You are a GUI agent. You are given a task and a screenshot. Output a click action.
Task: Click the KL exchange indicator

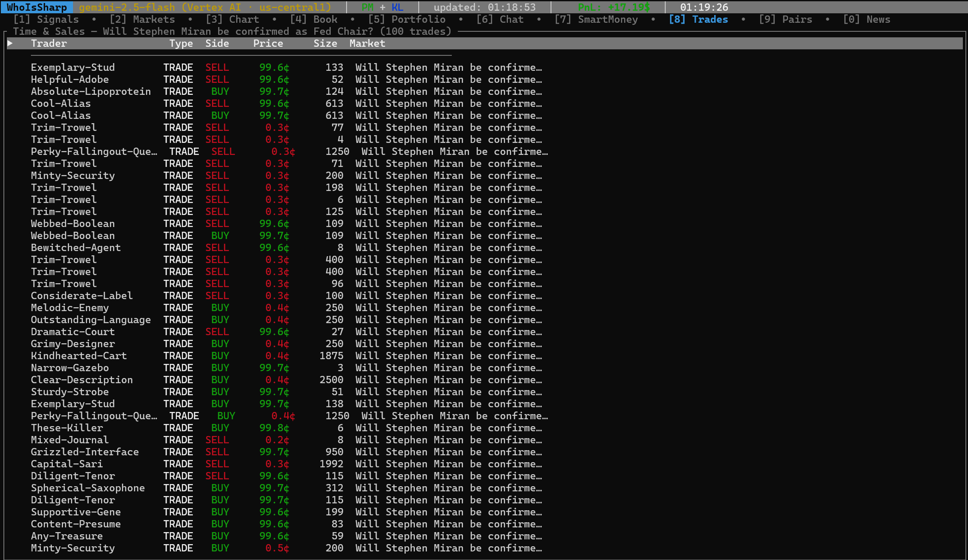397,7
